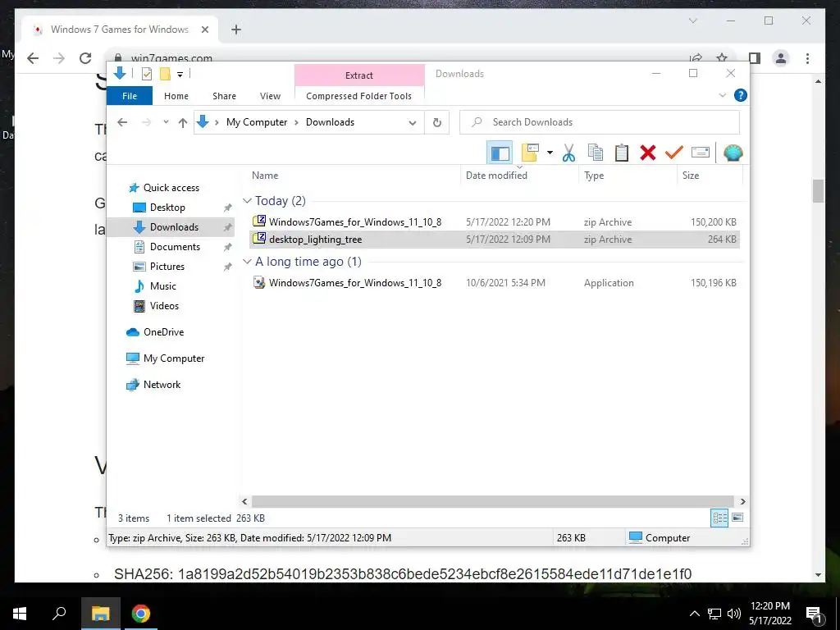Click the Cut scissors icon
This screenshot has width=840, height=630.
pos(568,153)
